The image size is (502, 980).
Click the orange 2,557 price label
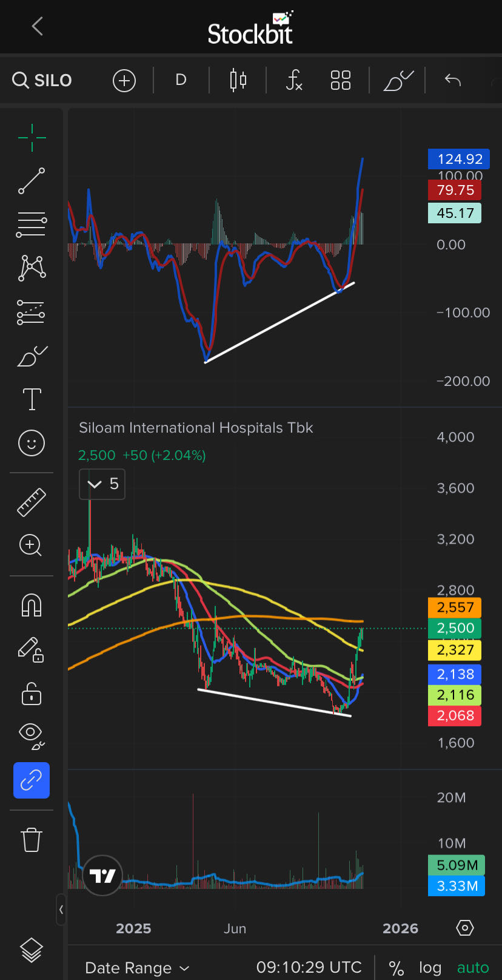coord(455,607)
